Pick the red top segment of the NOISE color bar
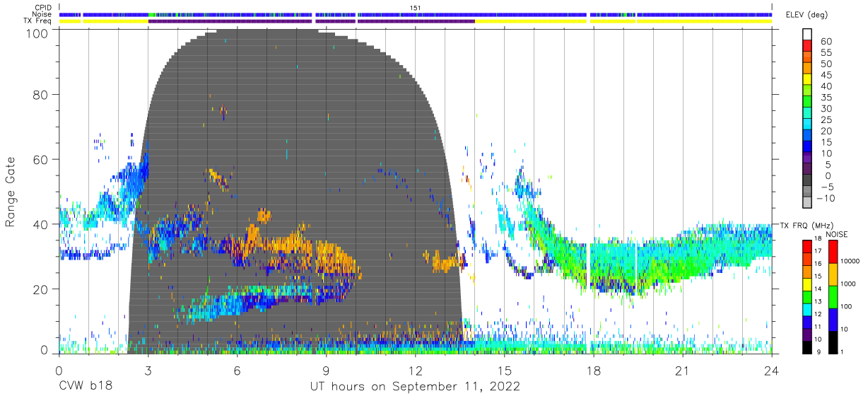The image size is (868, 401). click(832, 252)
